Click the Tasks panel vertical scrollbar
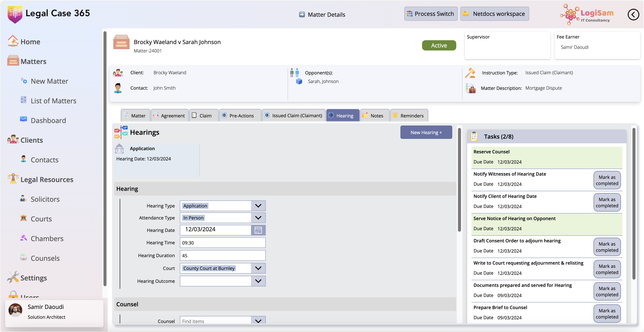Image resolution: width=644 pixels, height=332 pixels. pos(634,204)
